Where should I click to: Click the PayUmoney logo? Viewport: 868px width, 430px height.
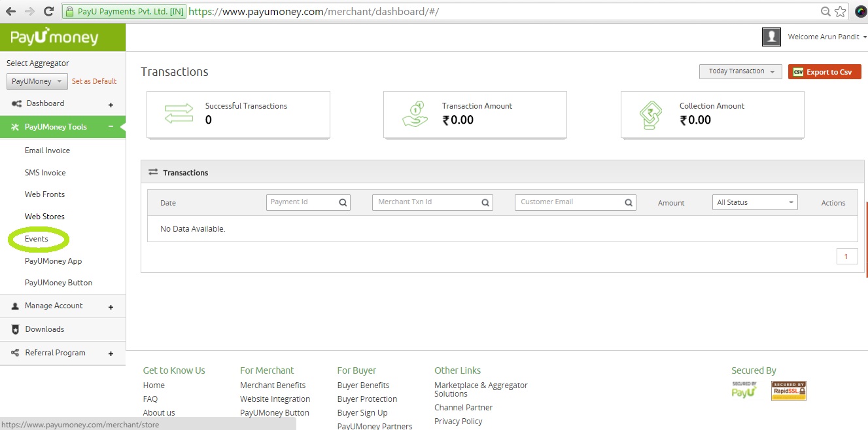[54, 38]
